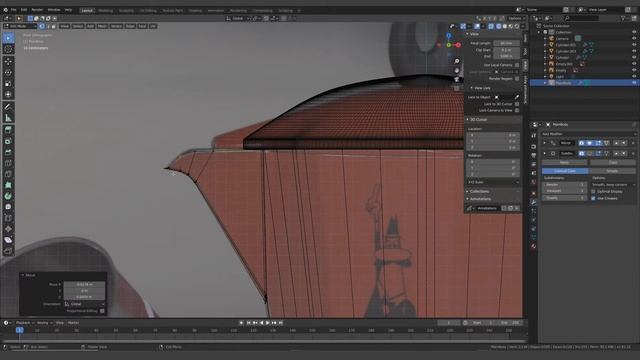Open the Vertex menu in viewport header
Screen dimensions: 640x360
point(116,26)
